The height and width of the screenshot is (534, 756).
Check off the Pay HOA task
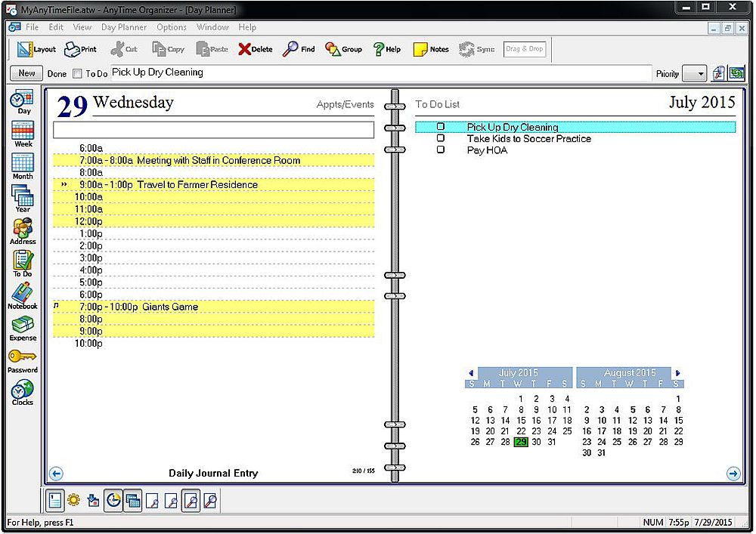coord(441,150)
